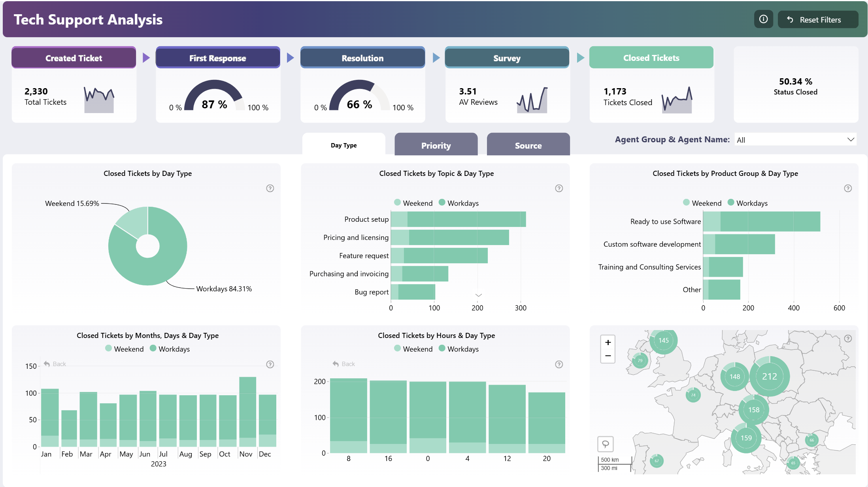868x487 pixels.
Task: Toggle Weekend legend in Months chart
Action: pyautogui.click(x=125, y=349)
